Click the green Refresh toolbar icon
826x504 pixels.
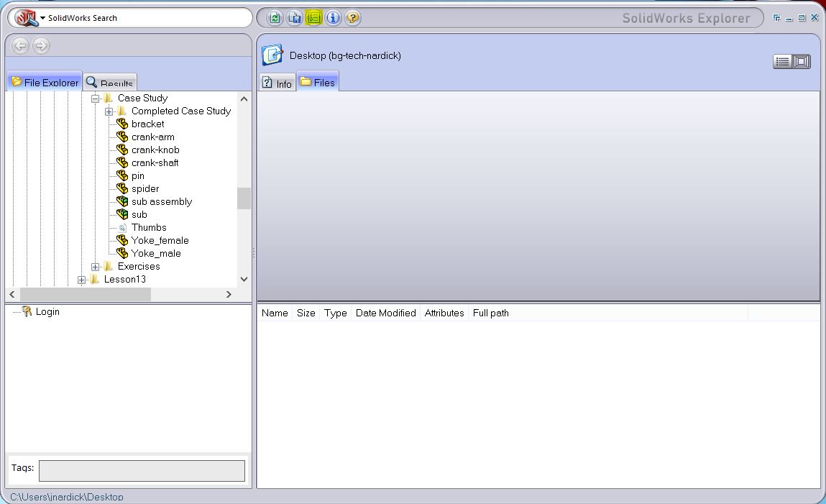pyautogui.click(x=275, y=18)
